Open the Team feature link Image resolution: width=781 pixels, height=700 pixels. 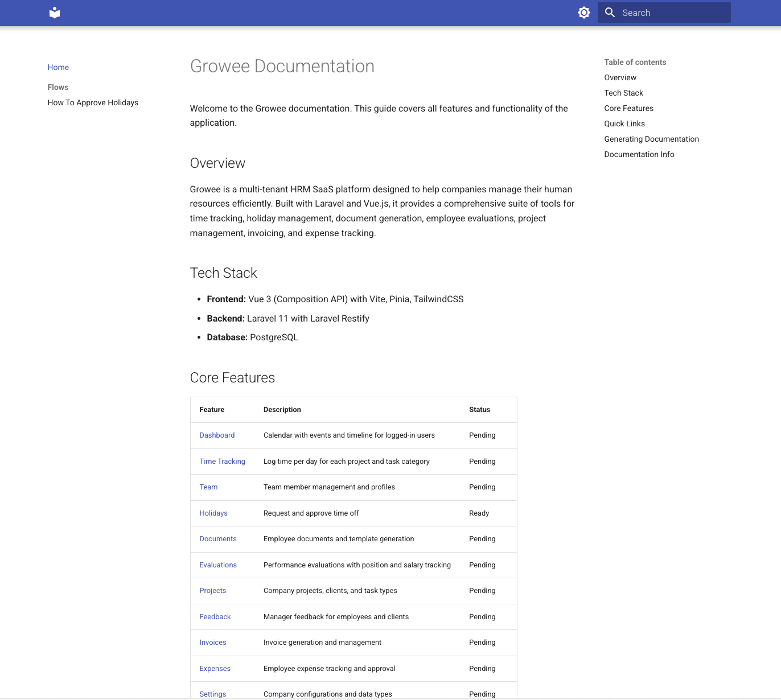208,487
